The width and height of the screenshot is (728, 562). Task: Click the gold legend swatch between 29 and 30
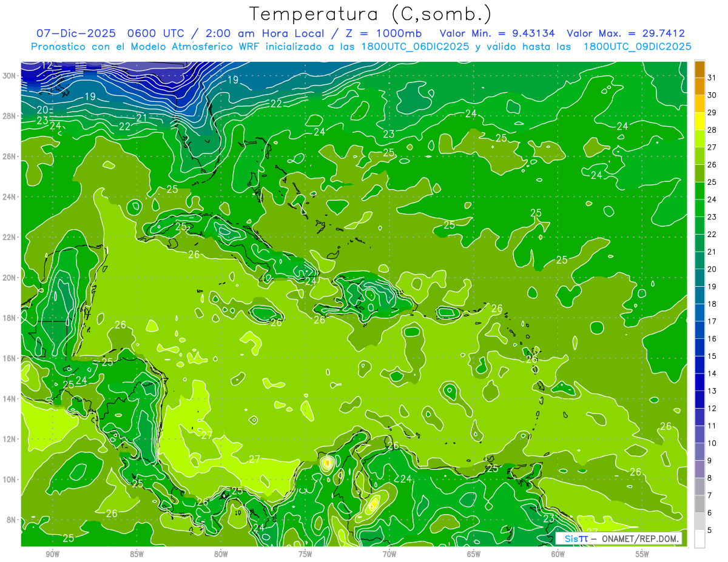pos(699,104)
